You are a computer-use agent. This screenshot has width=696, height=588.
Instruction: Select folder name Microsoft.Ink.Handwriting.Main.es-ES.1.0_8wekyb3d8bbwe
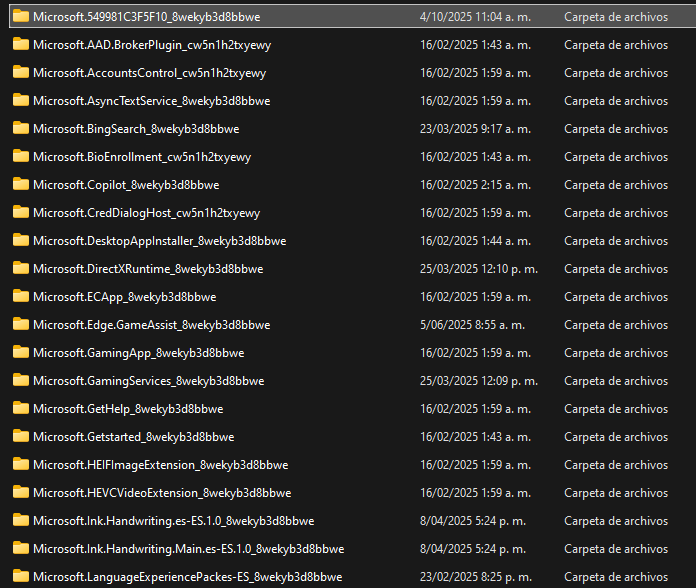(x=188, y=549)
